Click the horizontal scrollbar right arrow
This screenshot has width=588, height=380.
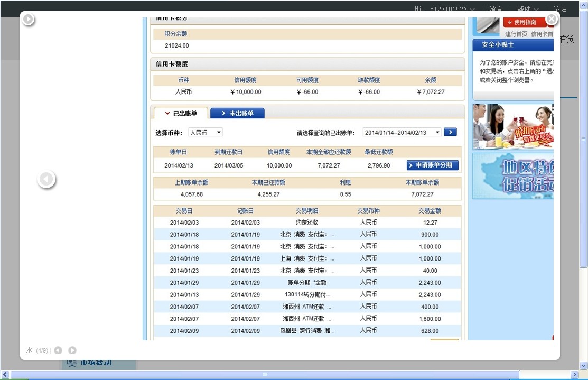point(574,375)
